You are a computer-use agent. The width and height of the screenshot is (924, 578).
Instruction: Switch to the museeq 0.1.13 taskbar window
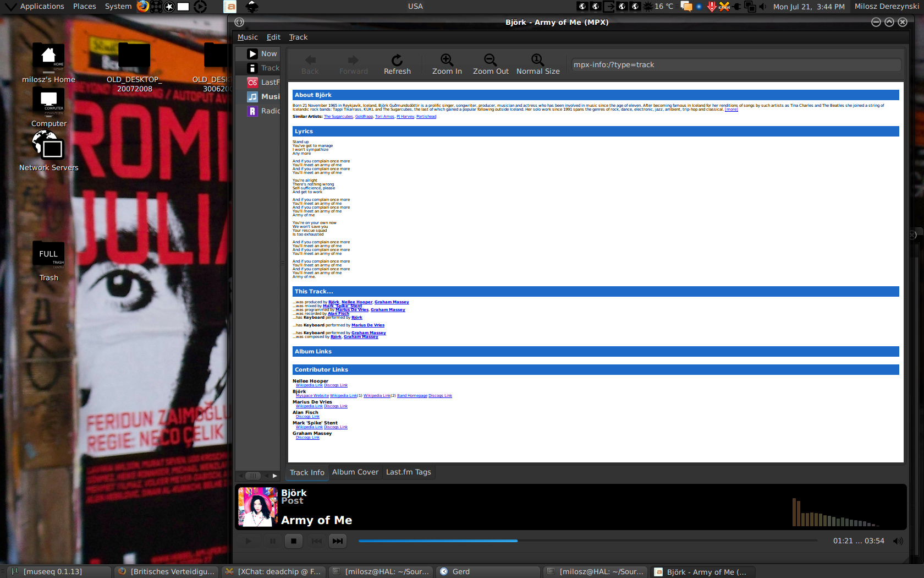point(59,571)
